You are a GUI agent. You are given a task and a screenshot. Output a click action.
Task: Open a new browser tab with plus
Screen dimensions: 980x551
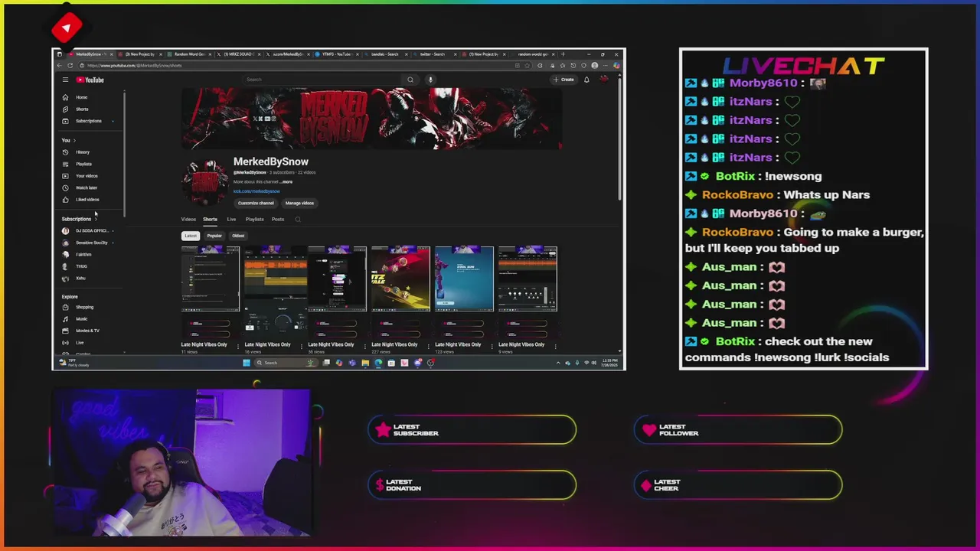pyautogui.click(x=563, y=54)
